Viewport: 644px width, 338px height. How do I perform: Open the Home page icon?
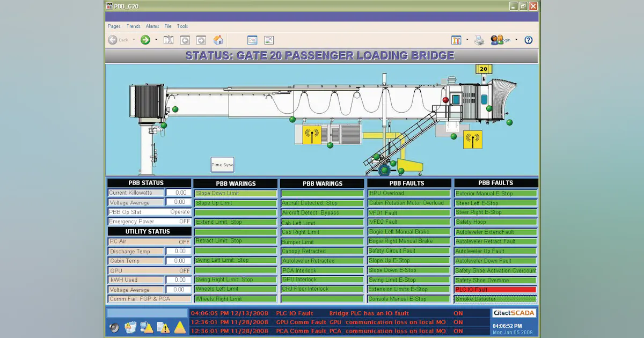pos(218,40)
